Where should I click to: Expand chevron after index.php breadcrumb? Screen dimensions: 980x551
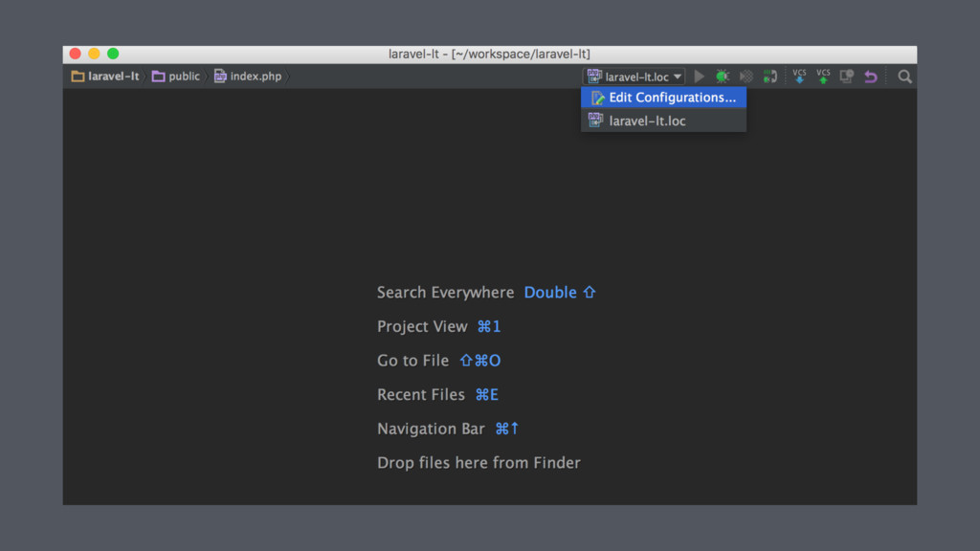click(x=287, y=77)
